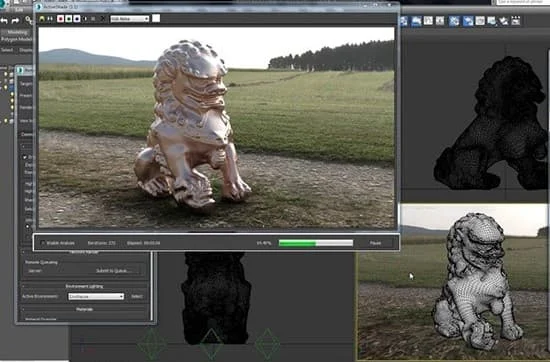
Task: Enable the Mobile Analysis checkbox
Action: (x=43, y=243)
